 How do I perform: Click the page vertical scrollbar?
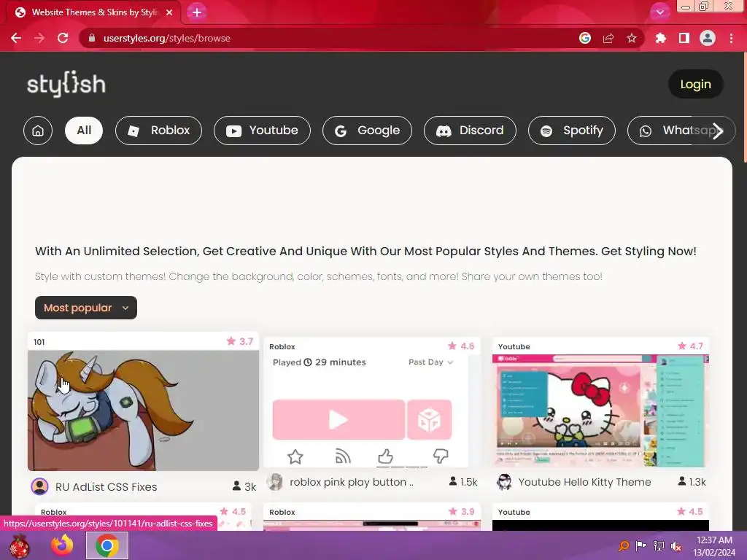(743, 107)
